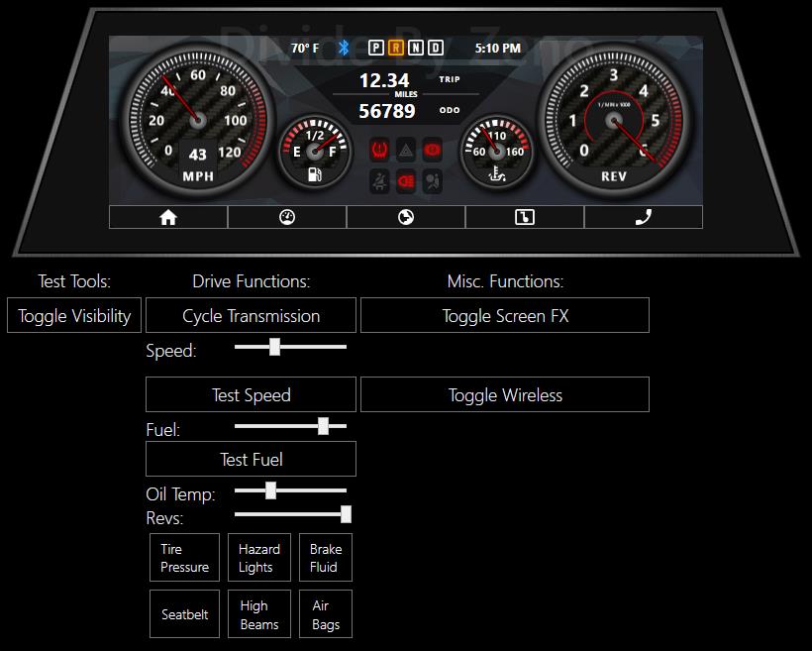Click the seatbelt warning indicator icon
The width and height of the screenshot is (812, 651).
[x=379, y=178]
